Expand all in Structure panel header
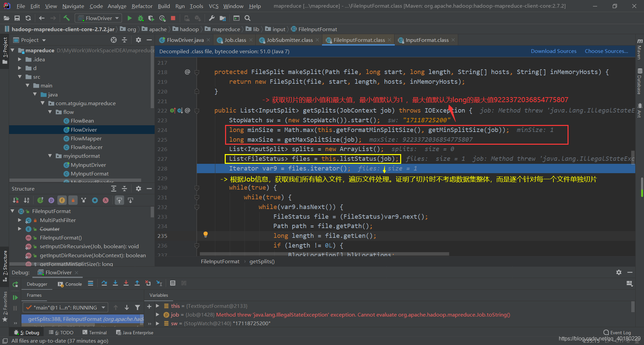This screenshot has height=345, width=644. pyautogui.click(x=114, y=189)
